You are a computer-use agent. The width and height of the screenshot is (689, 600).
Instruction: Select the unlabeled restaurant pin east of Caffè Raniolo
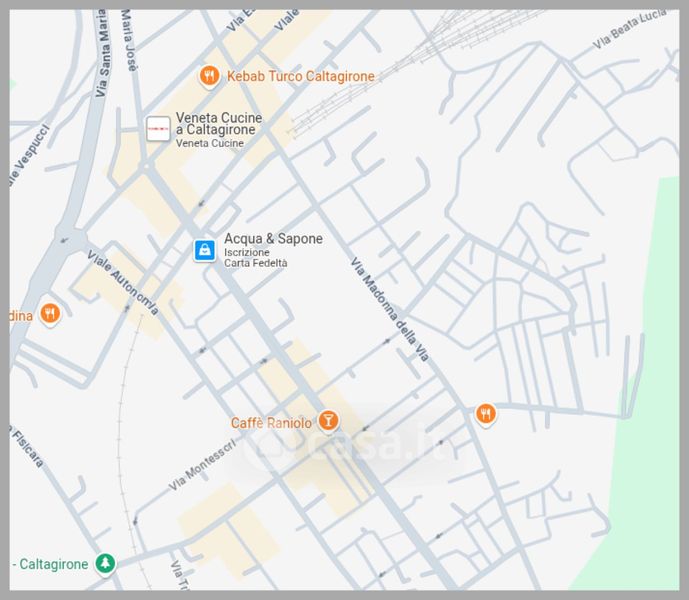(485, 413)
